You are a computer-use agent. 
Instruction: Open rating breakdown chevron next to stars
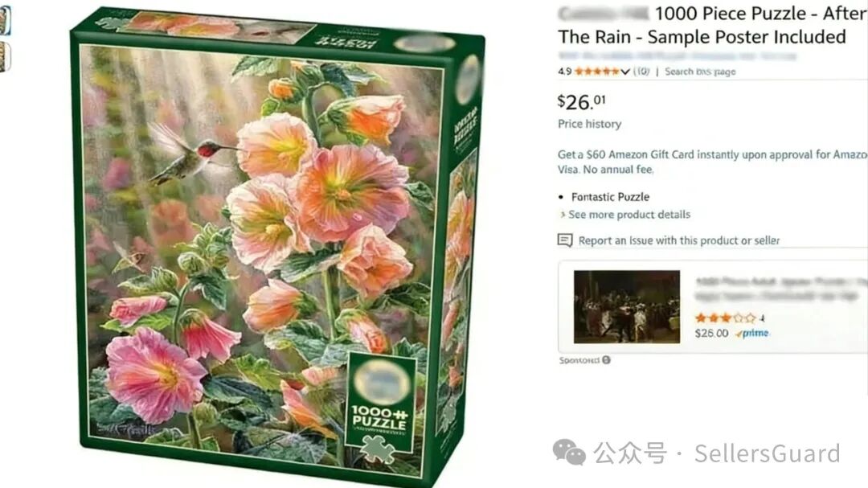pos(625,72)
